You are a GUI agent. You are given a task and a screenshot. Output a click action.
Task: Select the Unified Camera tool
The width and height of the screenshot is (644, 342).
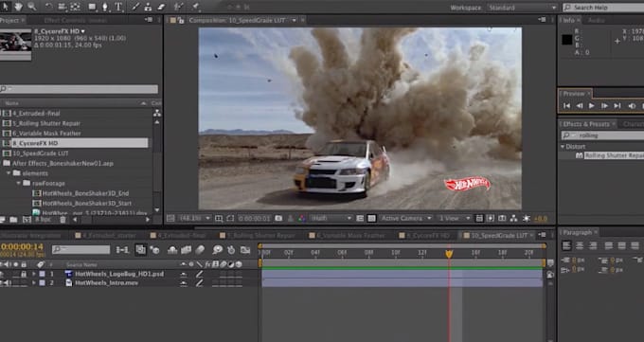coord(62,7)
